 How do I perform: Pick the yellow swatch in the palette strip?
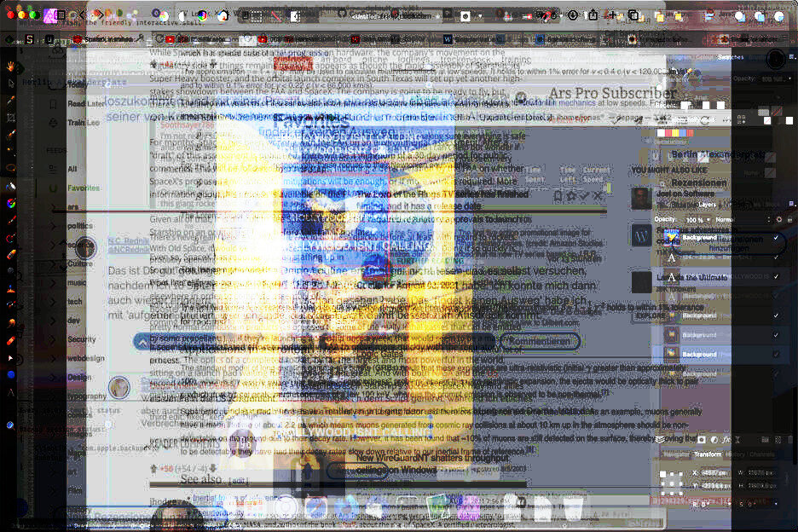[675, 133]
